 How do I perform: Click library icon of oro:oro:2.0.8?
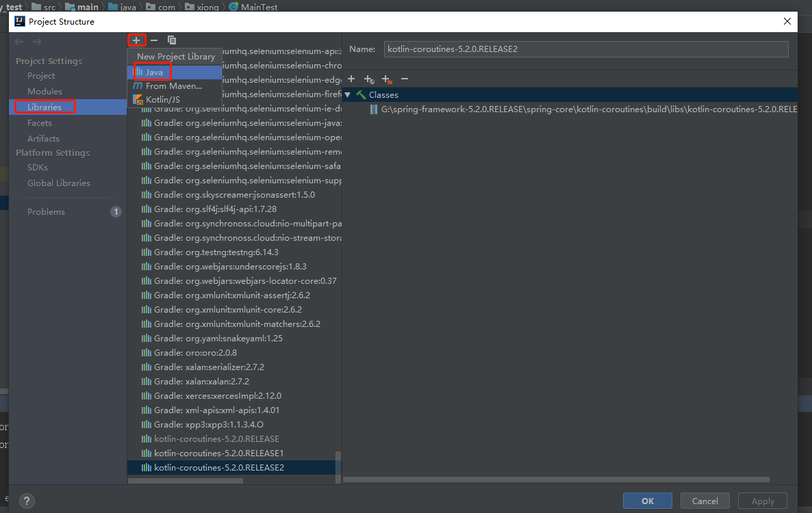click(147, 353)
